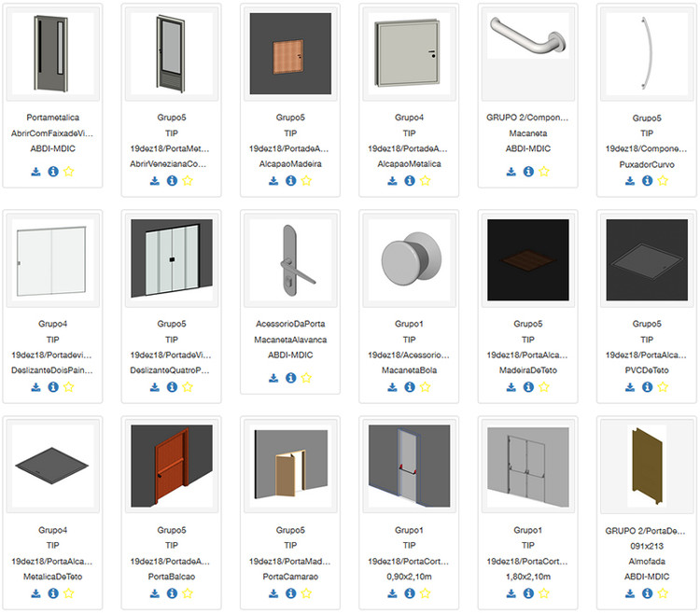This screenshot has height=613, width=700.
Task: Show info for MacanetaAlavanca accessory
Action: click(290, 378)
